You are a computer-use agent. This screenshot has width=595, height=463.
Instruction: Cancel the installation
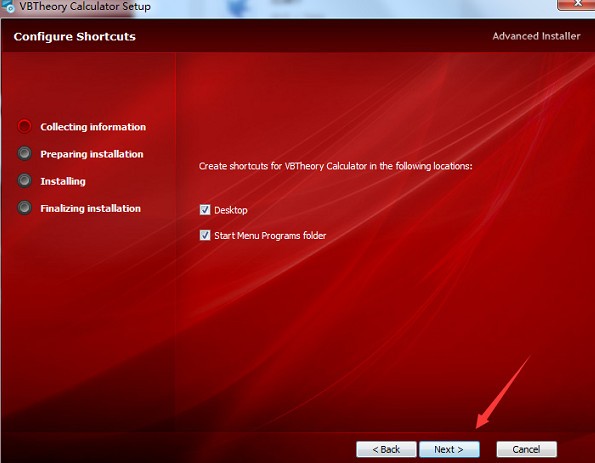coord(526,449)
